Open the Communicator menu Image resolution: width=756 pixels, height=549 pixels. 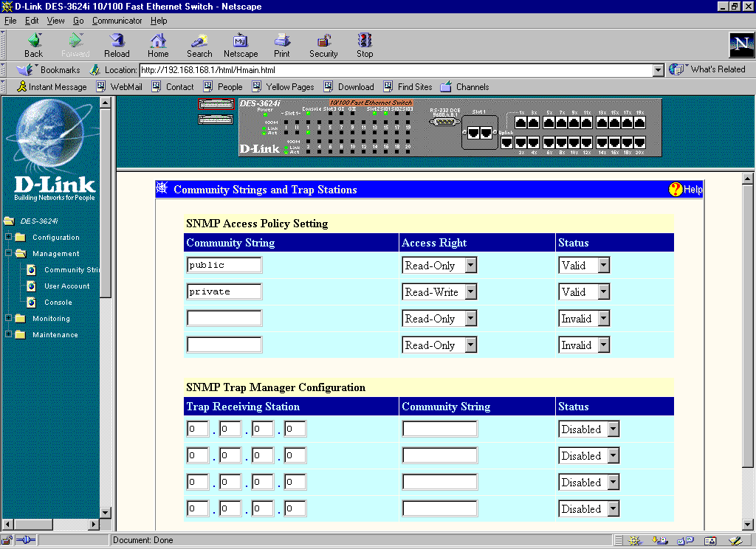117,21
